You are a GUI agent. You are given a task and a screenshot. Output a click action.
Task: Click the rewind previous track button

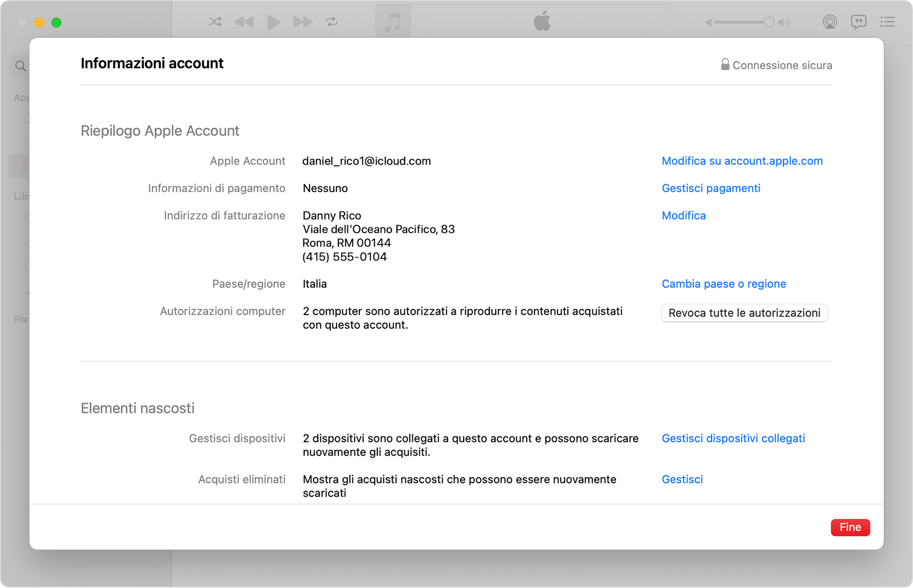pos(244,22)
